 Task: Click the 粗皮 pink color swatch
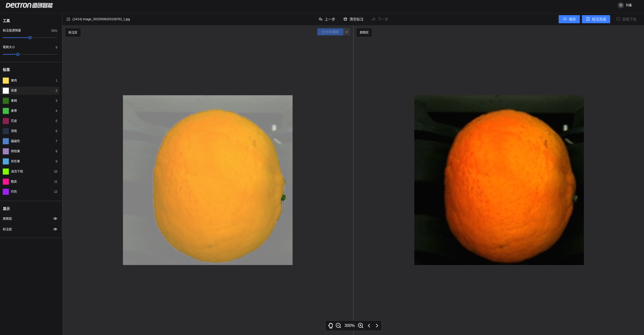[x=6, y=181]
